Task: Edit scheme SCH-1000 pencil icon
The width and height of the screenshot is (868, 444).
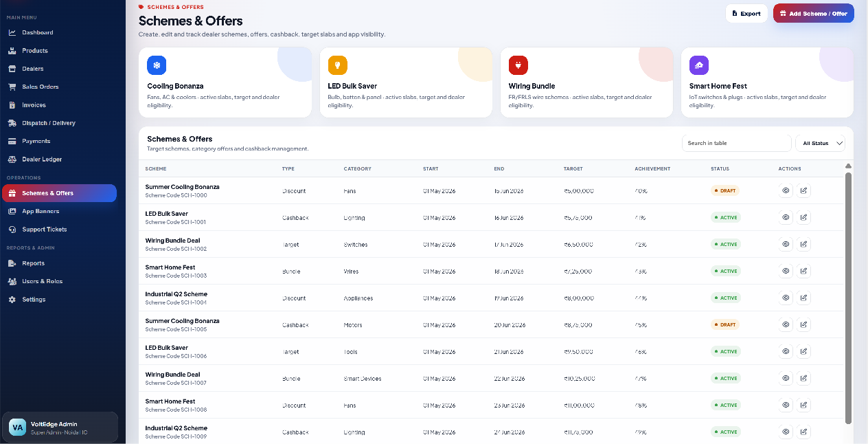Action: coord(803,190)
